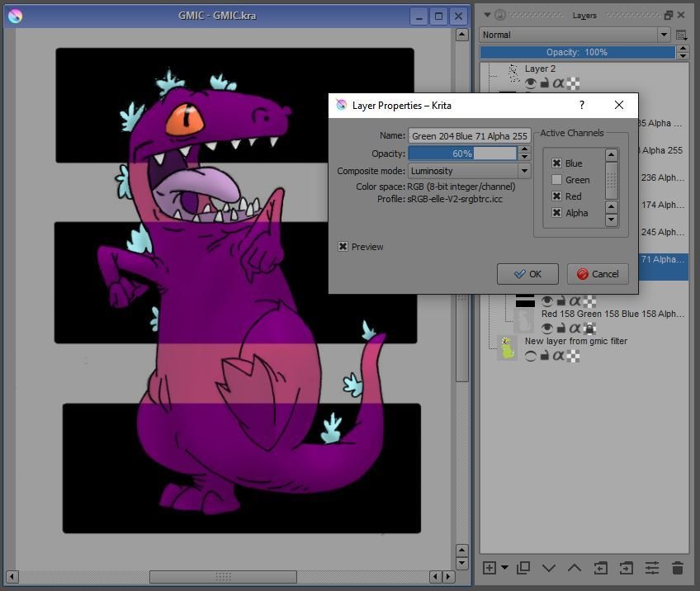Uncheck the Blue channel checkbox
This screenshot has height=591, width=700.
tap(556, 163)
